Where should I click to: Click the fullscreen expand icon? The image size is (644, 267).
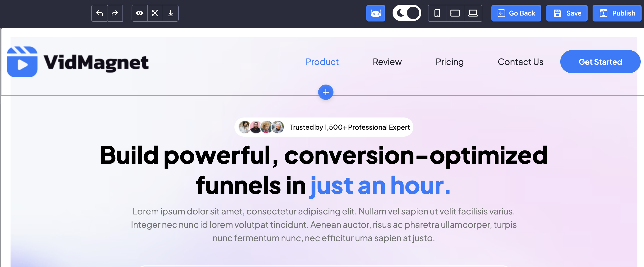(155, 13)
